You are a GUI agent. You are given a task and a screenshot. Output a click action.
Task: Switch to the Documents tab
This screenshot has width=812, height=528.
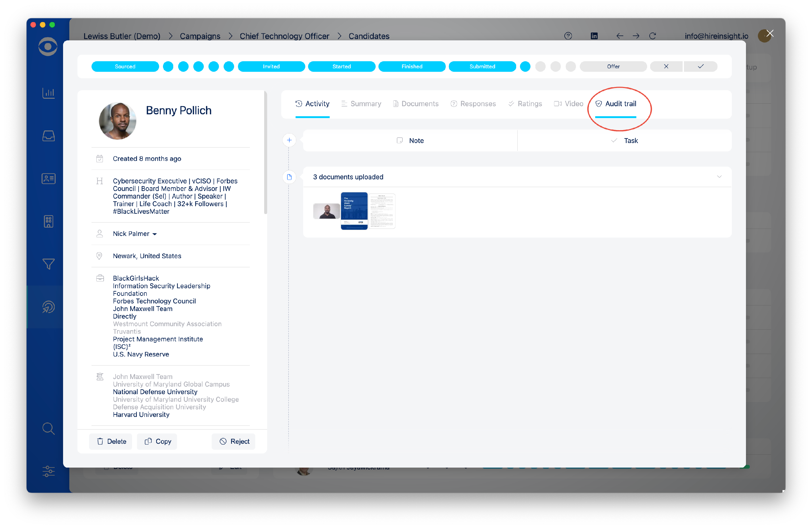pos(415,103)
